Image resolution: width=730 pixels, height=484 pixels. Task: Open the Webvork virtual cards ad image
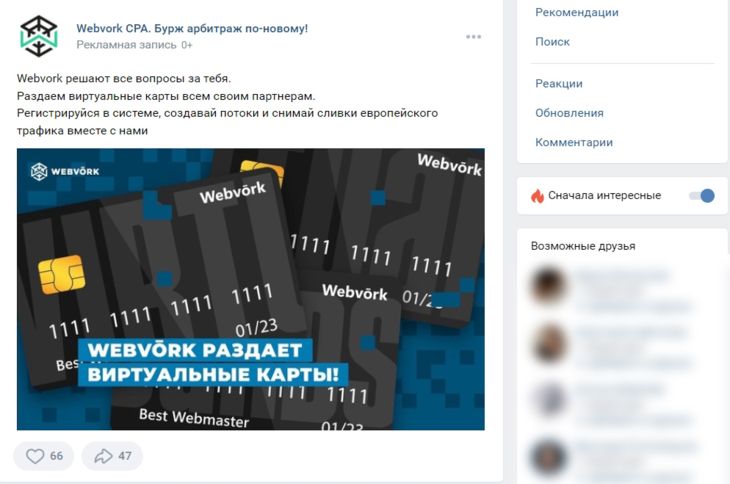(x=250, y=289)
